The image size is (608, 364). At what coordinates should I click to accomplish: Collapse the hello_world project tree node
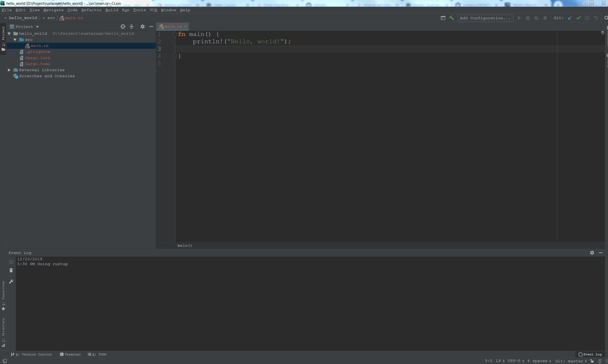pyautogui.click(x=9, y=33)
